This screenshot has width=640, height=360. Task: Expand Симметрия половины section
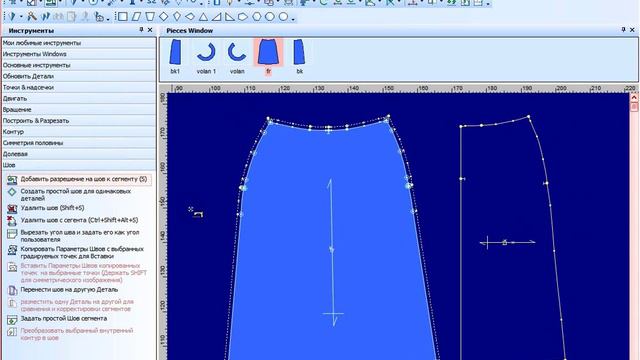pos(79,143)
